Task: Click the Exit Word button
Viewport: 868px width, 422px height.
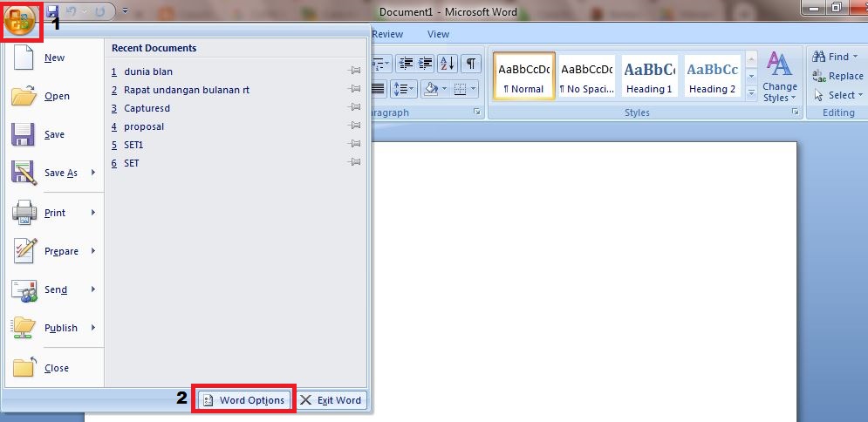Action: (x=331, y=400)
